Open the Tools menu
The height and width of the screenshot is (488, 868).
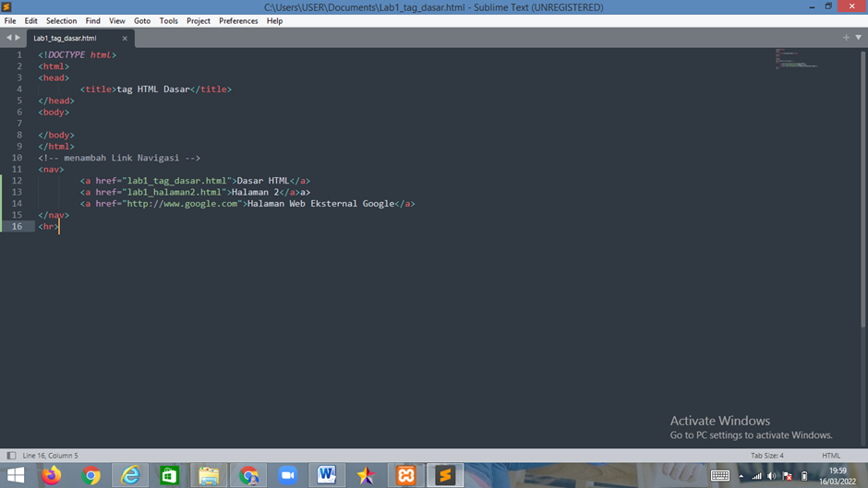(x=169, y=21)
